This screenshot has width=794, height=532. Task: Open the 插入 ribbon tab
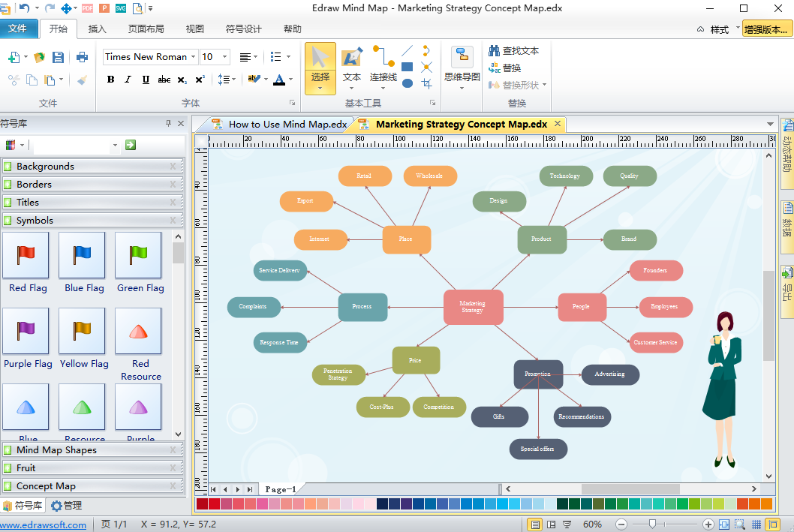coord(97,29)
